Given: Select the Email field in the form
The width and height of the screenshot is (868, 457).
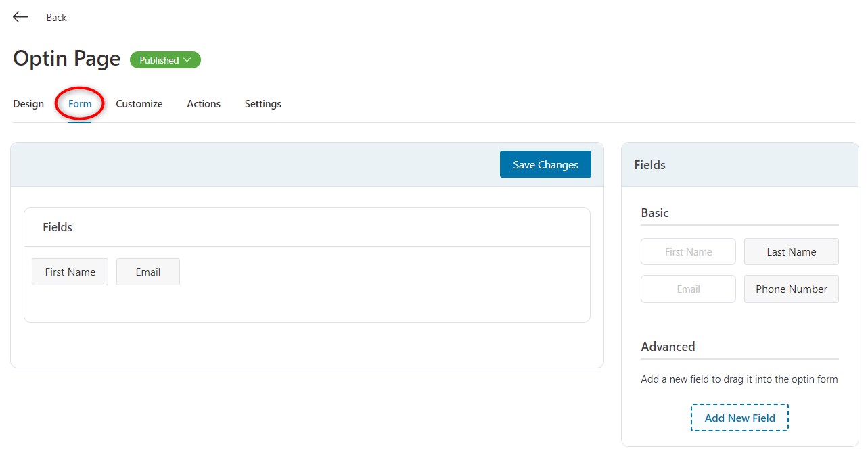Looking at the screenshot, I should pyautogui.click(x=147, y=271).
